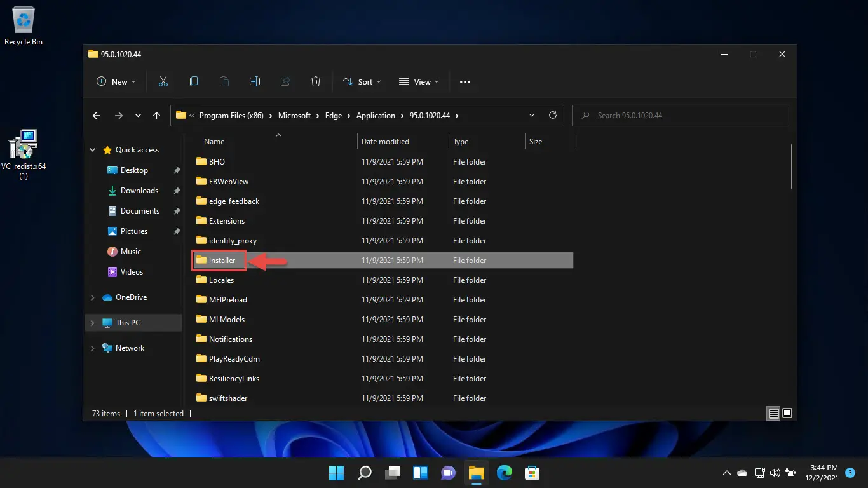Go back with the left arrow
Viewport: 868px width, 488px height.
pyautogui.click(x=97, y=116)
